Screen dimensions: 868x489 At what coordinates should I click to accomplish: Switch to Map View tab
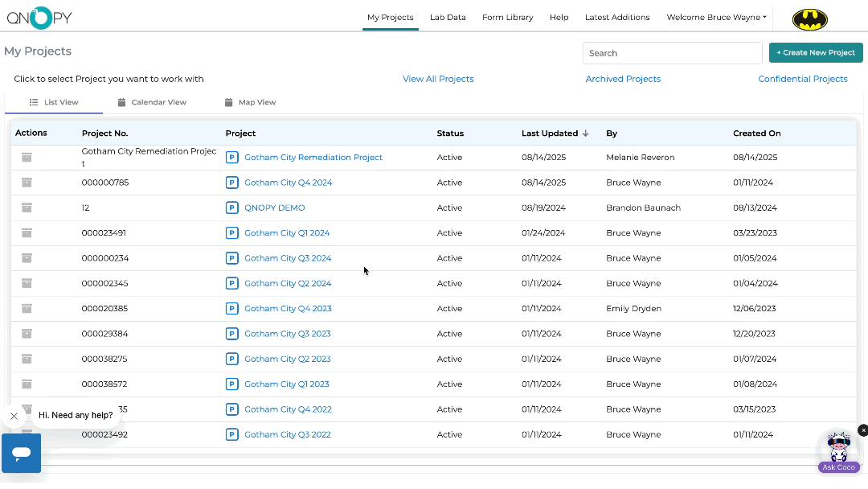(x=250, y=102)
